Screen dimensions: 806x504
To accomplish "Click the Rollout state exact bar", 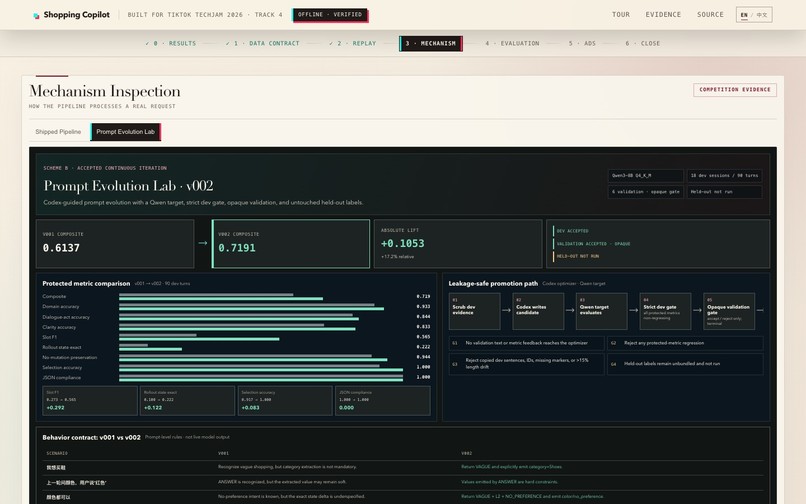I will (x=150, y=347).
